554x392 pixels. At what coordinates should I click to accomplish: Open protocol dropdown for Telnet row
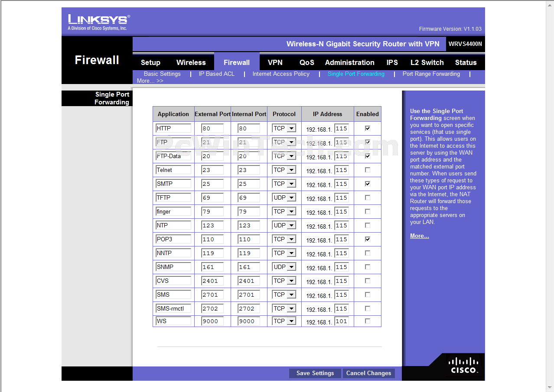(284, 170)
